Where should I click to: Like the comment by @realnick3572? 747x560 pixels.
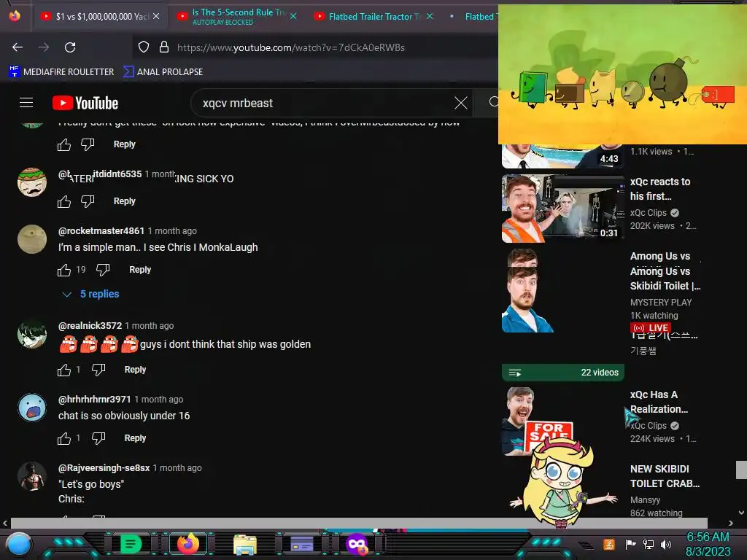[64, 370]
